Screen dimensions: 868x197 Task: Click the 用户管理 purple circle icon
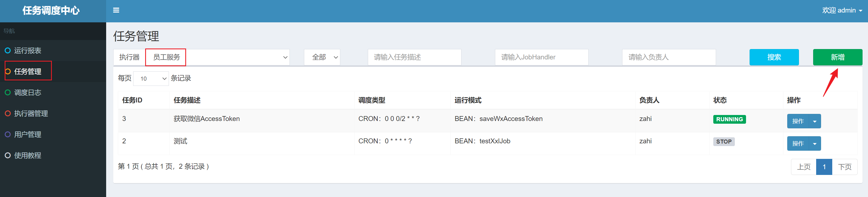pyautogui.click(x=8, y=134)
